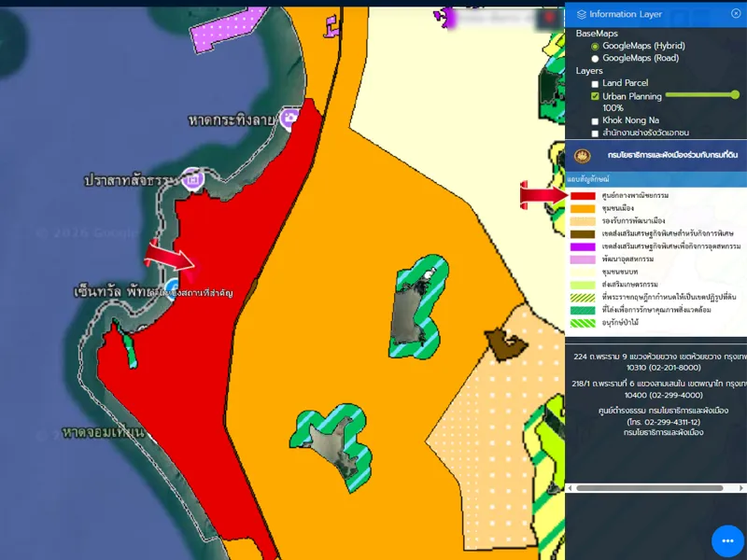Click the หาดกระทิงลาย camera marker icon
Viewport: 747px width, 560px height.
point(290,118)
